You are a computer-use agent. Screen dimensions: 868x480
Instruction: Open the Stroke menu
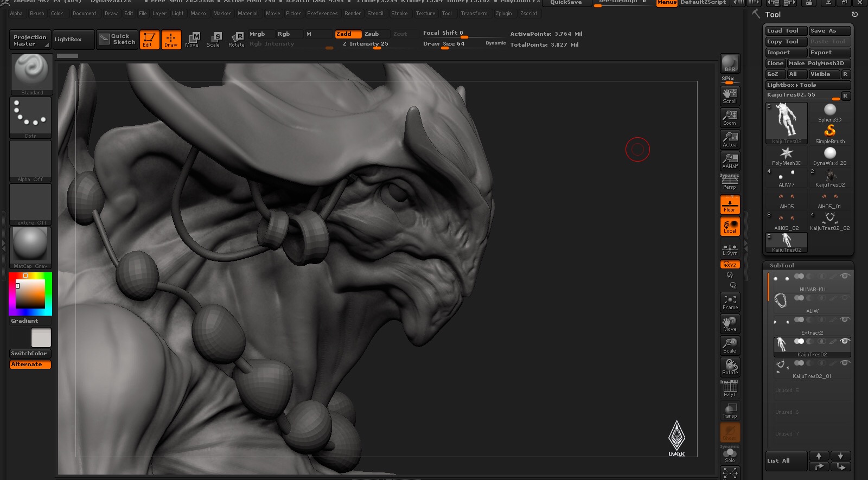(x=399, y=14)
